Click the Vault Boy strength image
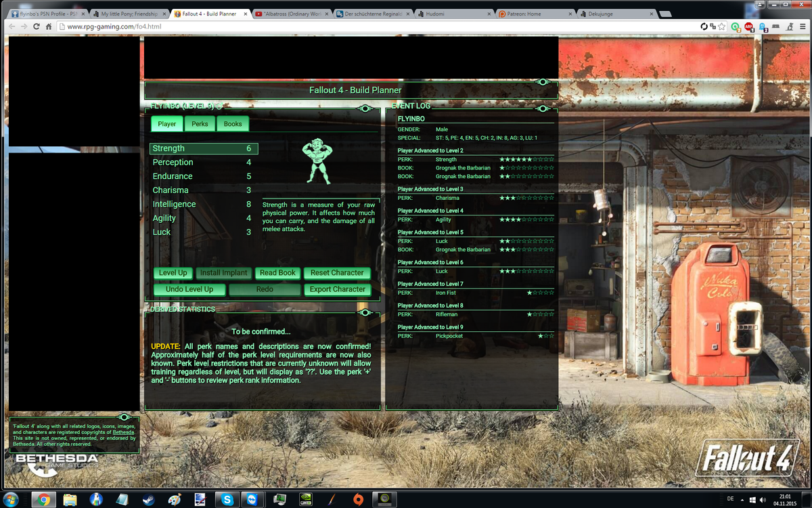 [x=318, y=161]
